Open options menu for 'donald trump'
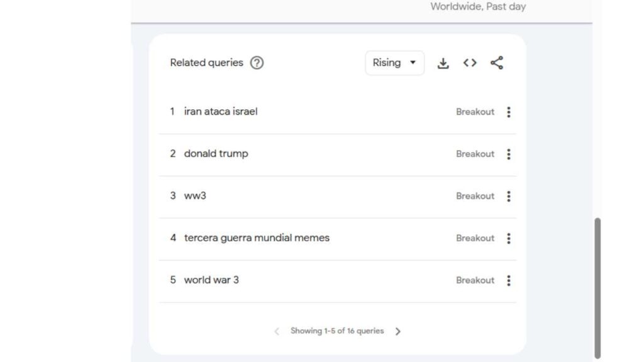The width and height of the screenshot is (644, 362). point(509,153)
